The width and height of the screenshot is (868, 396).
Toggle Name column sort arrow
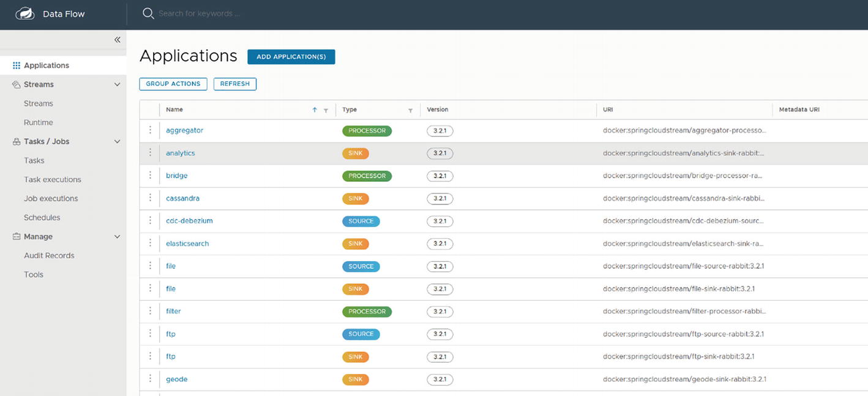point(315,110)
